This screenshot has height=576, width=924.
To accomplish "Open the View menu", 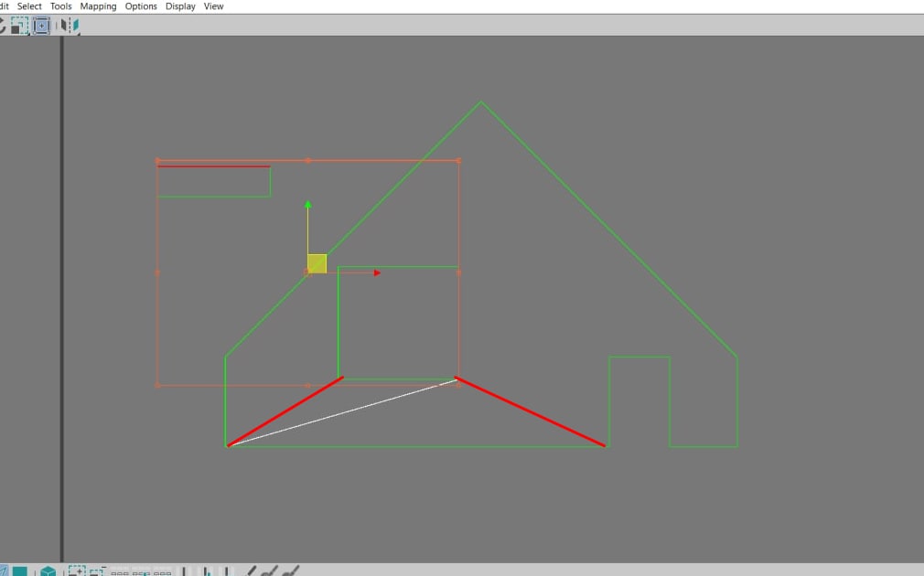I will pyautogui.click(x=213, y=6).
